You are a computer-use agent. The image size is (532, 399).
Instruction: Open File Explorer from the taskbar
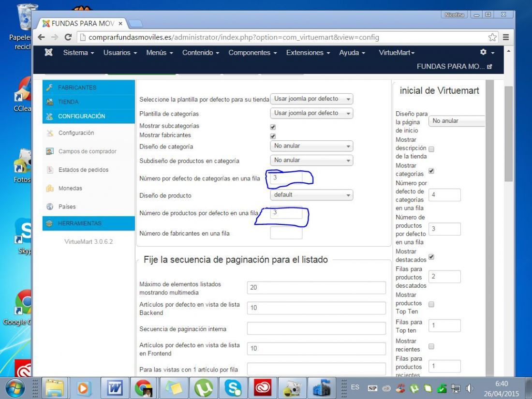point(55,388)
